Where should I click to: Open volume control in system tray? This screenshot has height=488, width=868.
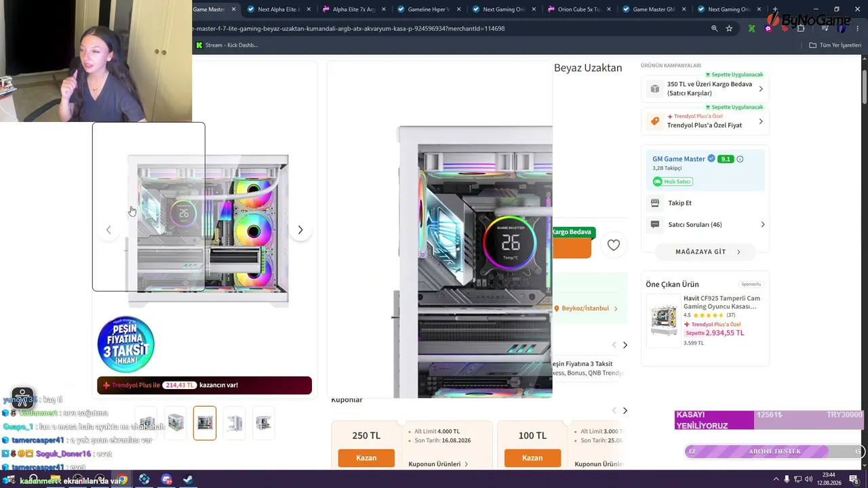pos(809,479)
